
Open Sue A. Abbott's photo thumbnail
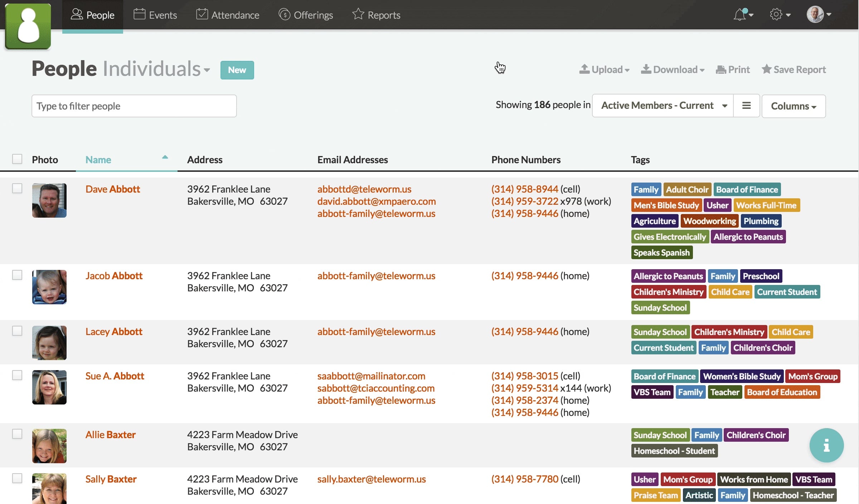[x=49, y=387]
